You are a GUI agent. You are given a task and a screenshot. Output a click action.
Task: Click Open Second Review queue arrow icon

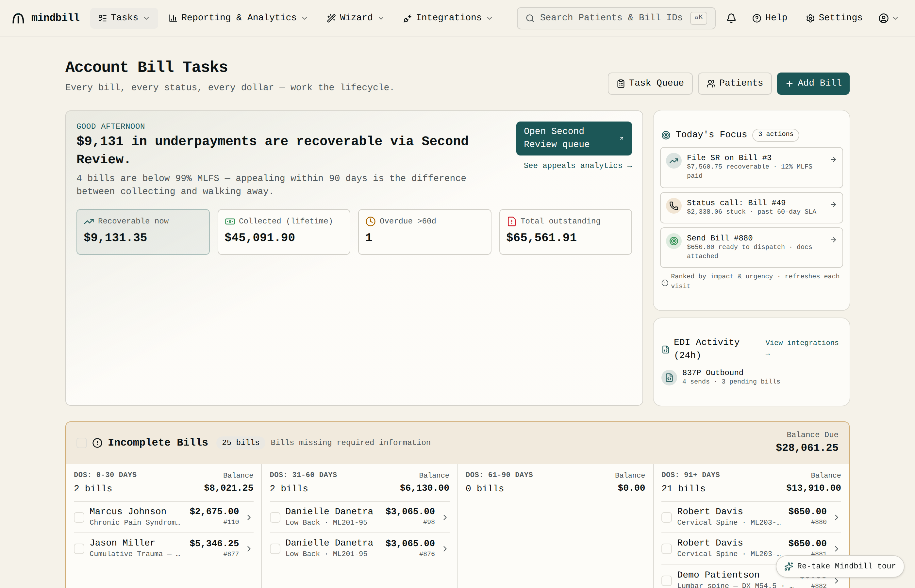621,138
